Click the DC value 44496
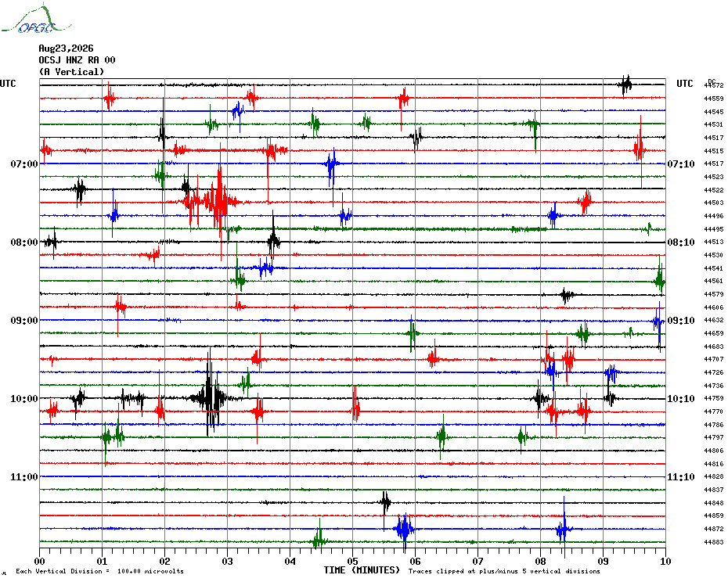Image resolution: width=728 pixels, height=582 pixels. pos(714,216)
